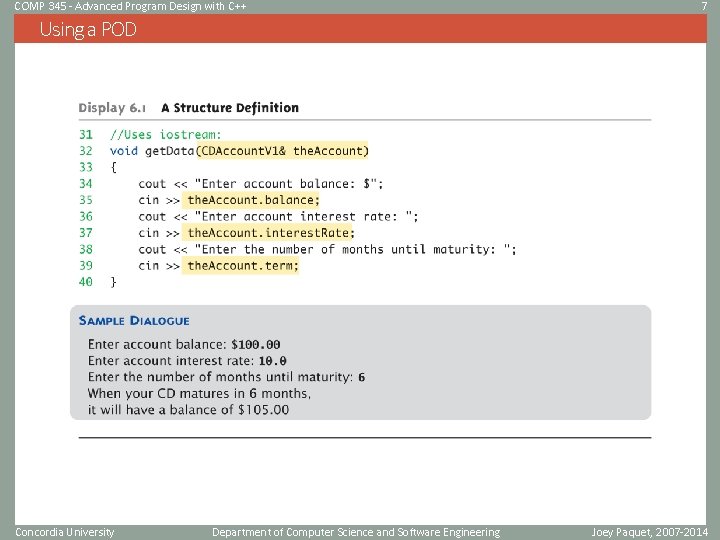Image resolution: width=720 pixels, height=540 pixels.
Task: Click the highlighted 'theAccount.interestRate;' code
Action: 269,233
